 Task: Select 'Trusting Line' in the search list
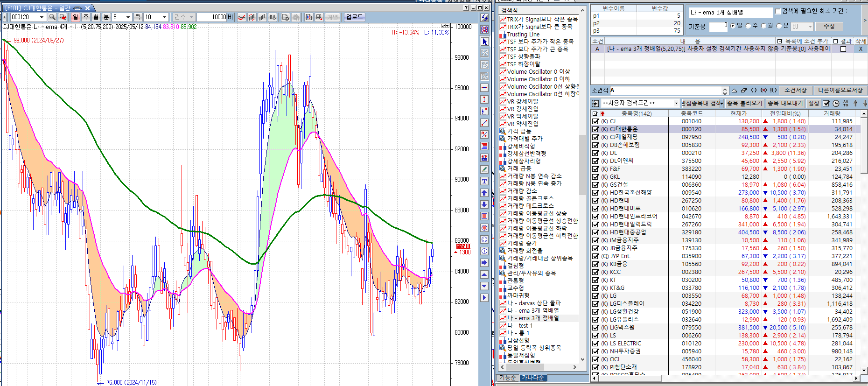coord(523,34)
